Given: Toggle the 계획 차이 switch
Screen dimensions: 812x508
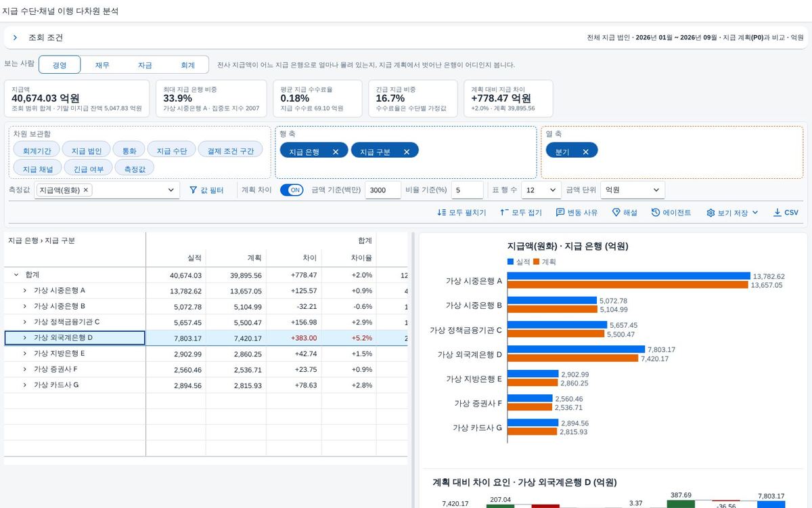Looking at the screenshot, I should point(291,190).
